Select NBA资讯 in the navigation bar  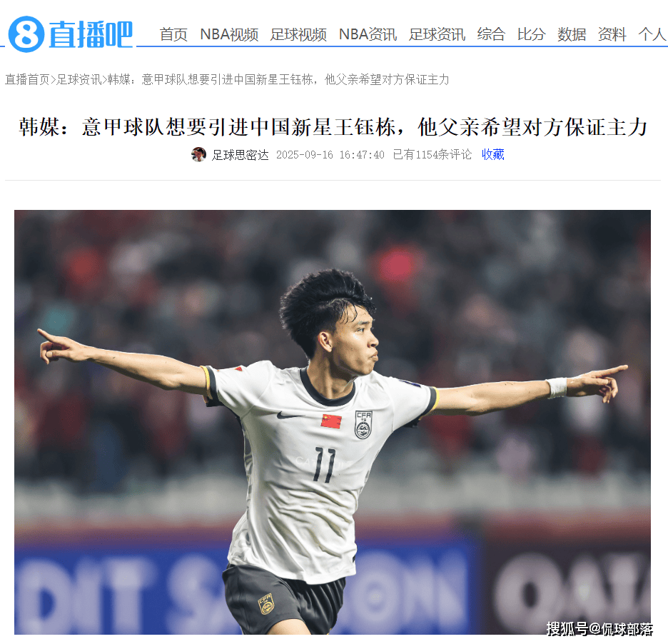[x=368, y=34]
